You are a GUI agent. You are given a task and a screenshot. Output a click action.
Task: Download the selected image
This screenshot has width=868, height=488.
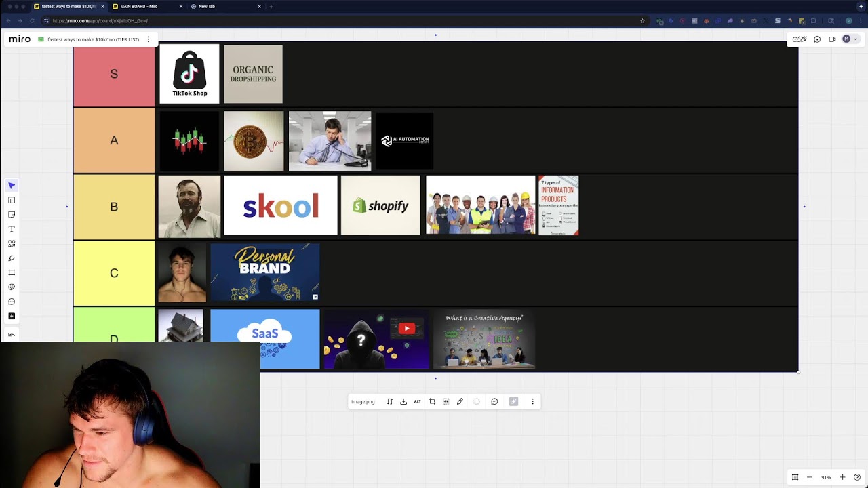403,401
